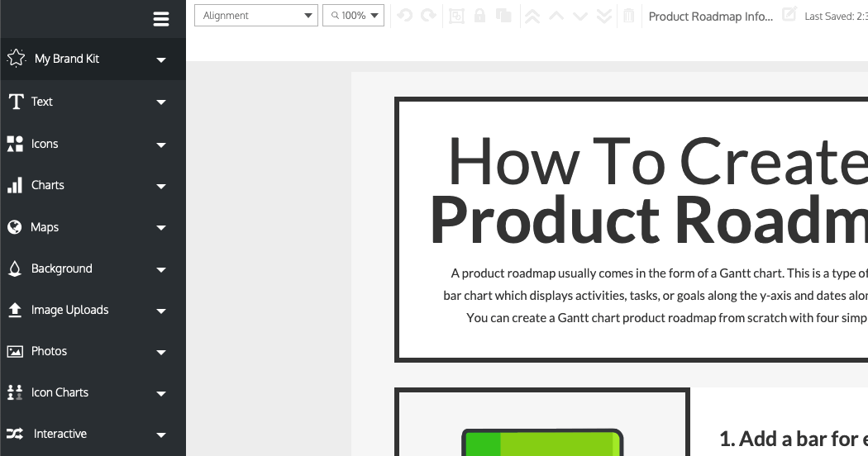The height and width of the screenshot is (456, 868).
Task: Click the Maps globe icon
Action: click(14, 227)
